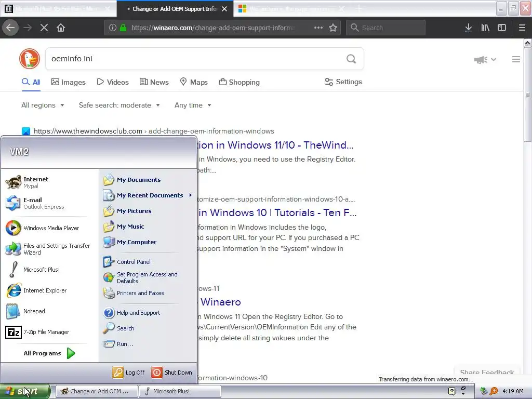Open browser hamburger menu

point(522,28)
